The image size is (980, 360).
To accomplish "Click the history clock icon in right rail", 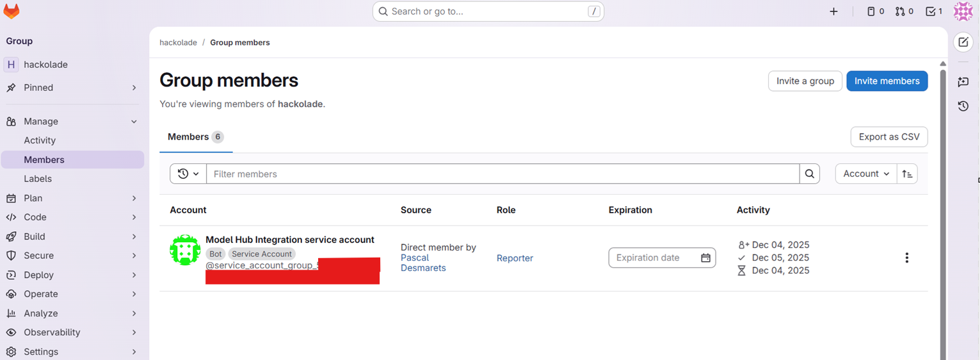I will [x=963, y=106].
